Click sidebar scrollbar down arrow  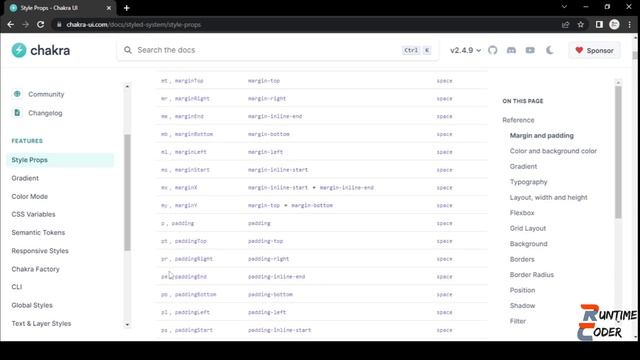pyautogui.click(x=127, y=325)
